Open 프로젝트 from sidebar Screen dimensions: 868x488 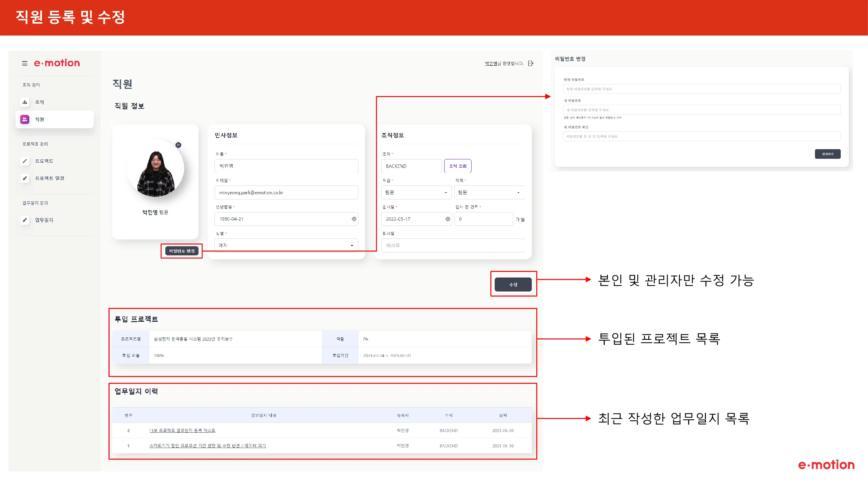tap(44, 161)
